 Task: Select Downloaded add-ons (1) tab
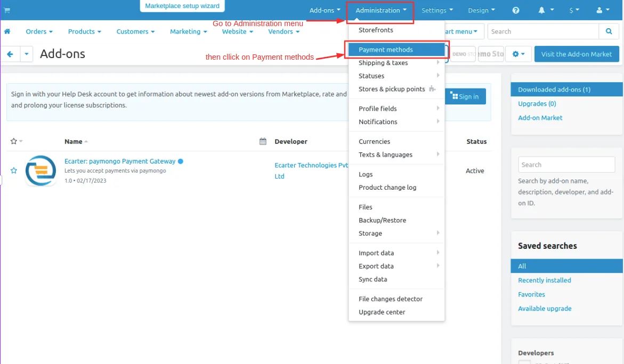tap(566, 90)
